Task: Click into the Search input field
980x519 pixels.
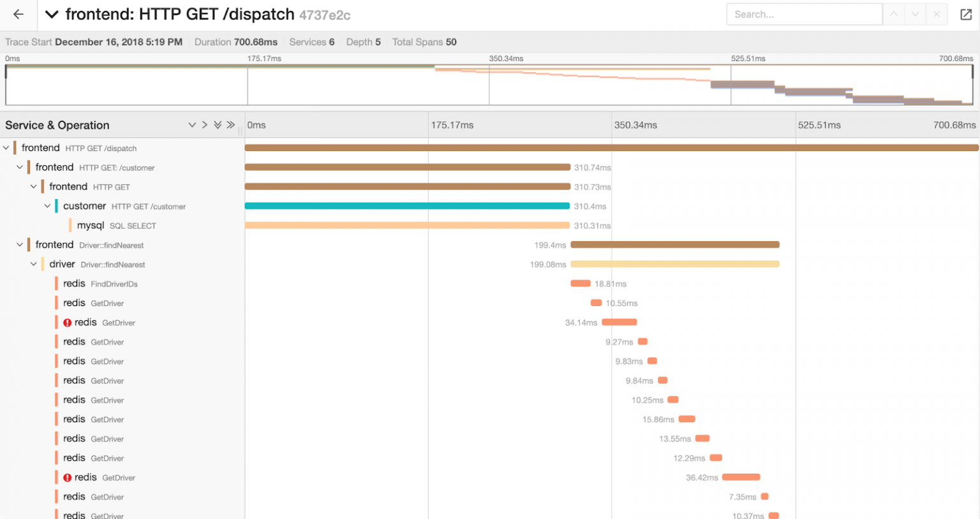Action: 804,14
